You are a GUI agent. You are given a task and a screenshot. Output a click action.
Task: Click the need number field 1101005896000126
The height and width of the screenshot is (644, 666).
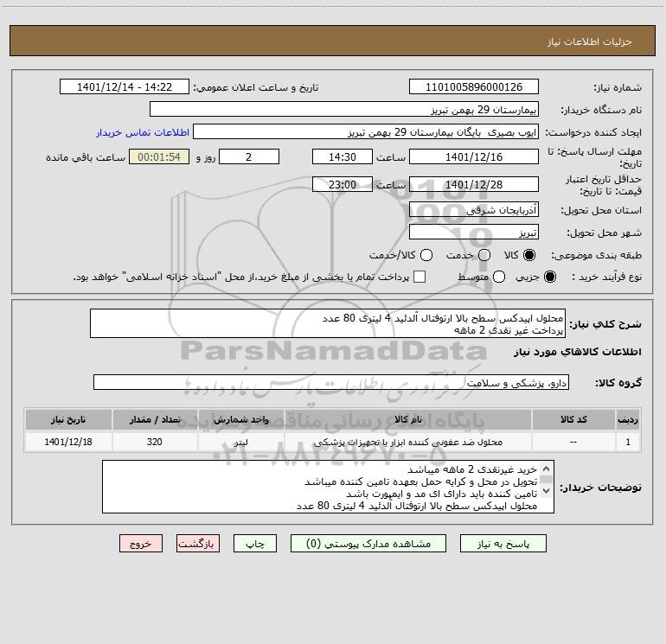[474, 86]
